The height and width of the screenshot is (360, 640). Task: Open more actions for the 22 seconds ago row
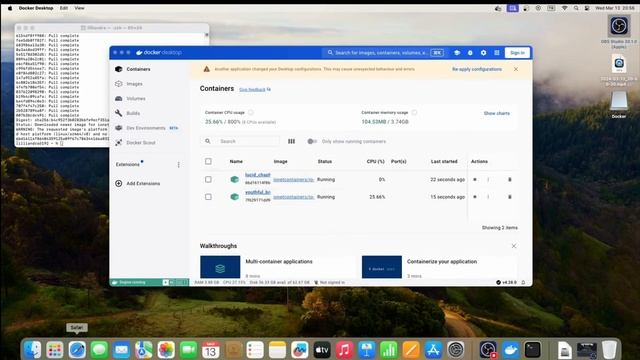click(x=488, y=180)
